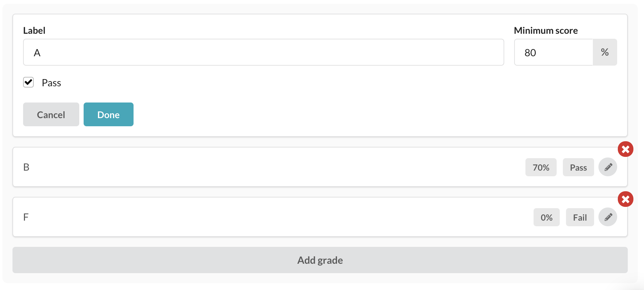Add a new grade
The width and height of the screenshot is (644, 290).
click(320, 260)
